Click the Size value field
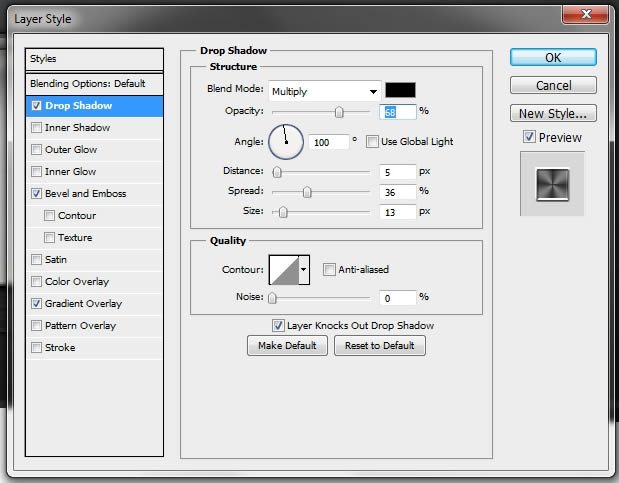 (398, 212)
